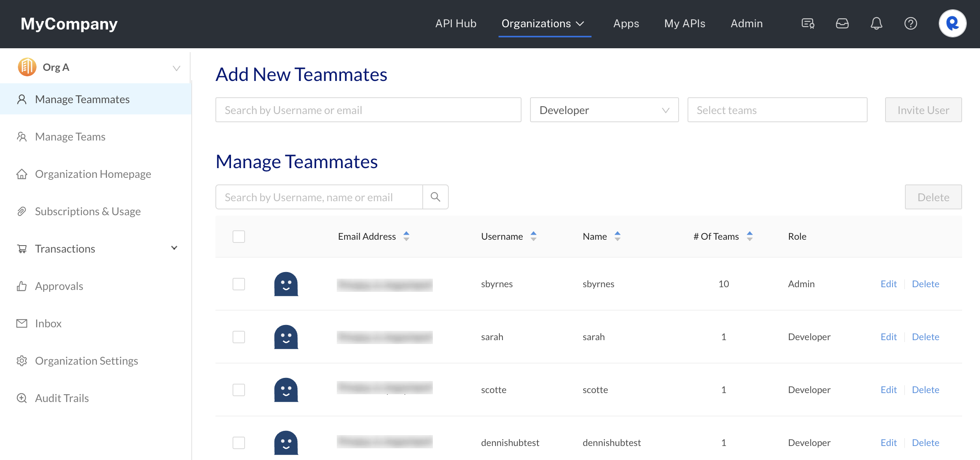Click the Invite User button
Image resolution: width=980 pixels, height=460 pixels.
click(x=923, y=110)
